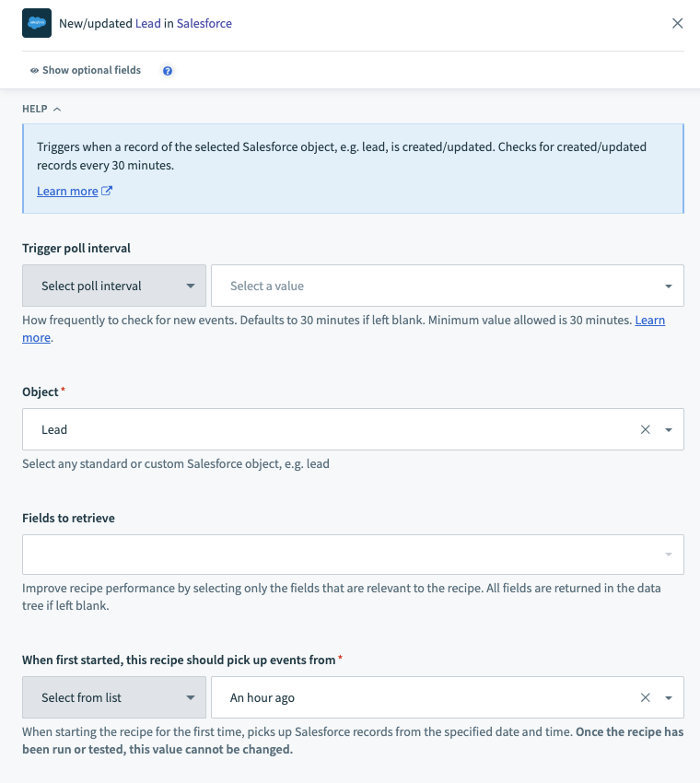
Task: Expand the Fields to retrieve dropdown arrow
Action: pos(669,555)
